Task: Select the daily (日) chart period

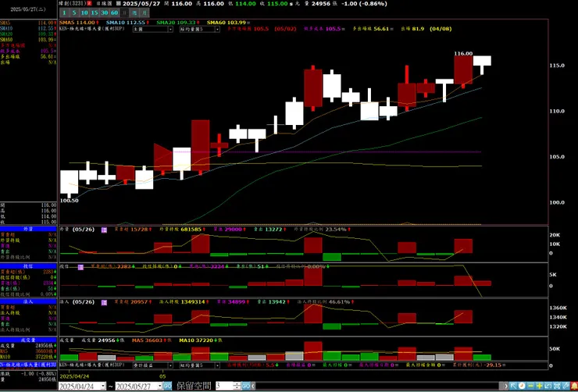Action: (x=125, y=12)
